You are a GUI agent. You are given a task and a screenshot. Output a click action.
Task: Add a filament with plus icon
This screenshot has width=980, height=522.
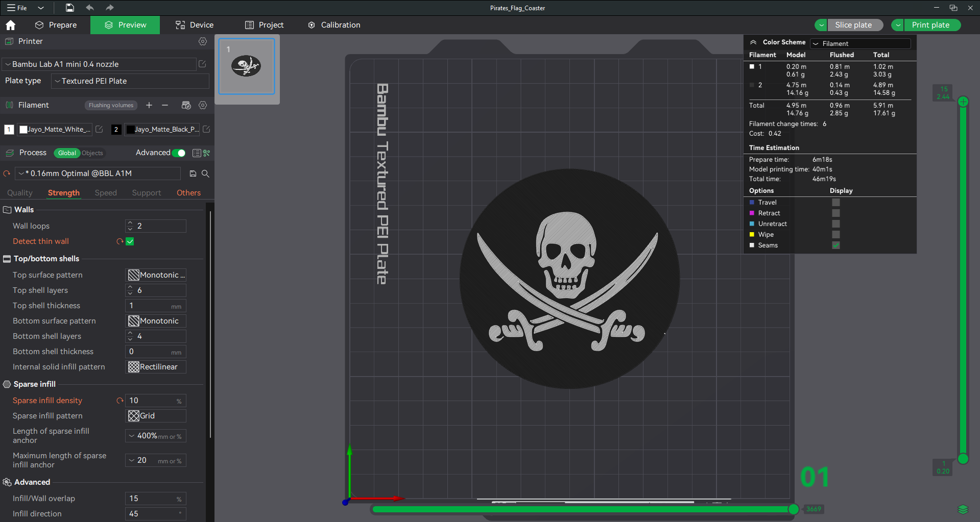pyautogui.click(x=149, y=105)
